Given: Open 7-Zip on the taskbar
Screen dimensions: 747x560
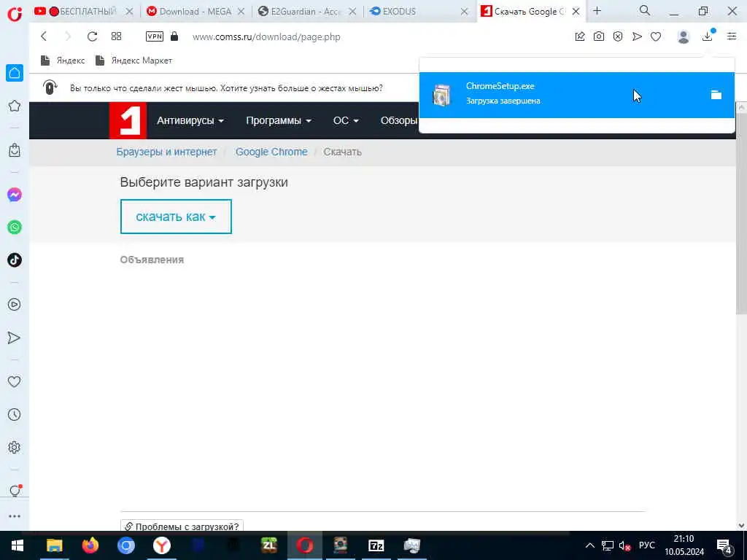Looking at the screenshot, I should tap(376, 545).
